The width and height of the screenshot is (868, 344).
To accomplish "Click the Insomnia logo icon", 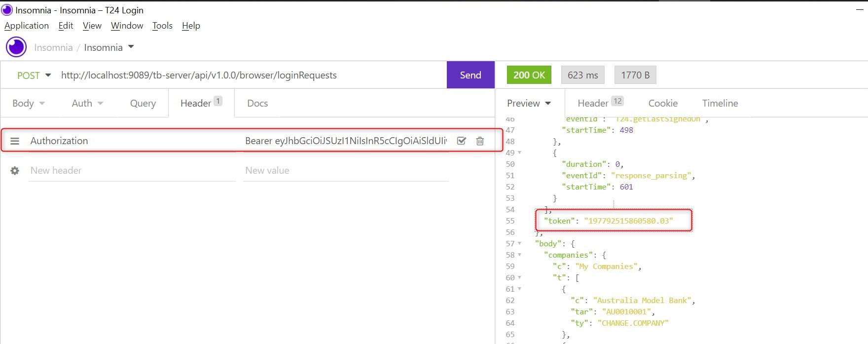I will (x=16, y=47).
